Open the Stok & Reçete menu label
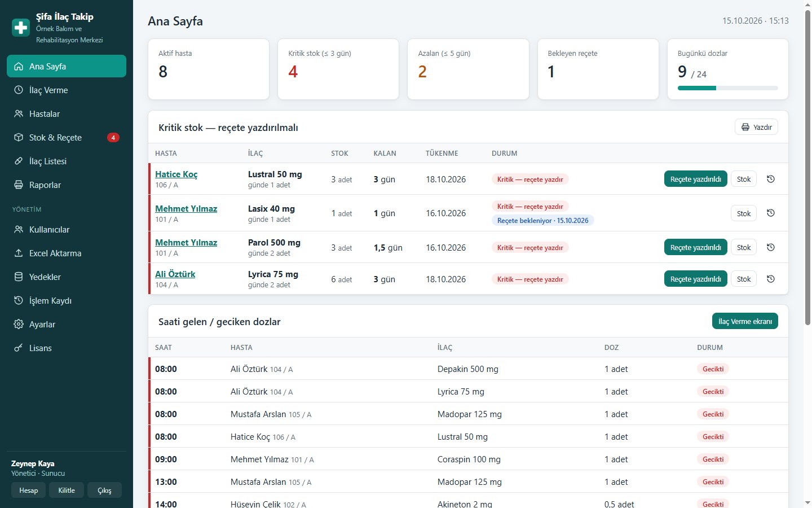Image resolution: width=812 pixels, height=508 pixels. pos(55,137)
